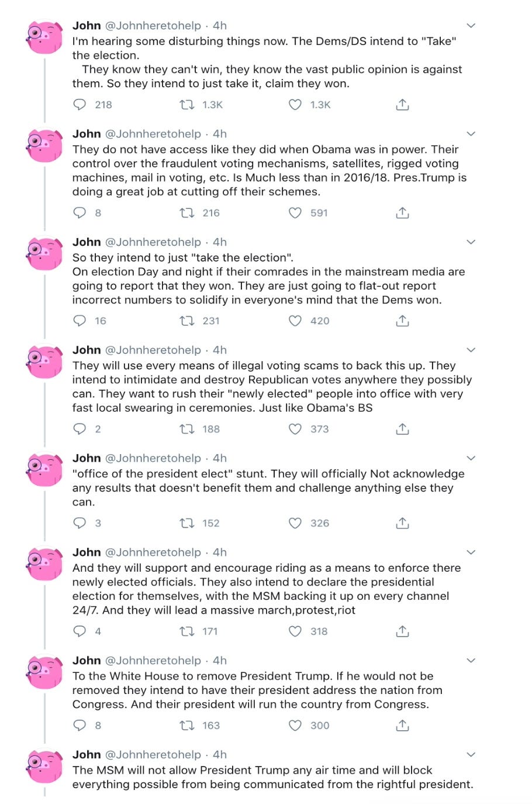Open the John name link on 'office of the president elect' tweet
The image size is (532, 804).
[x=87, y=458]
